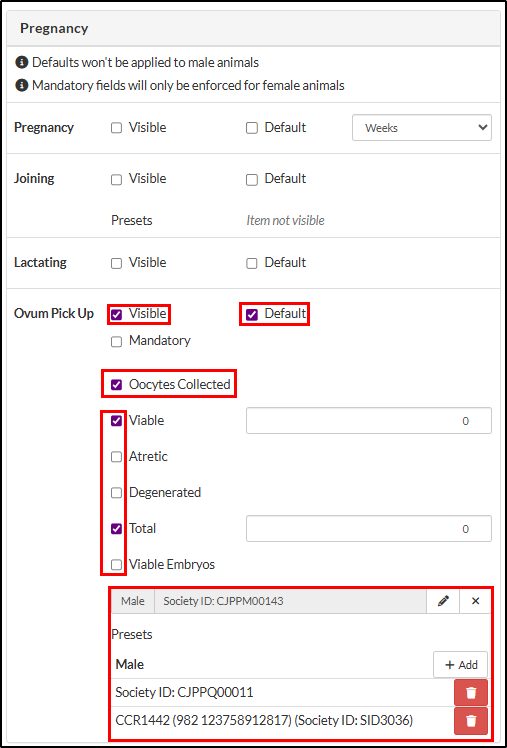Uncheck Ovum Pick Up Visible checkbox
The height and width of the screenshot is (748, 507).
pyautogui.click(x=116, y=314)
